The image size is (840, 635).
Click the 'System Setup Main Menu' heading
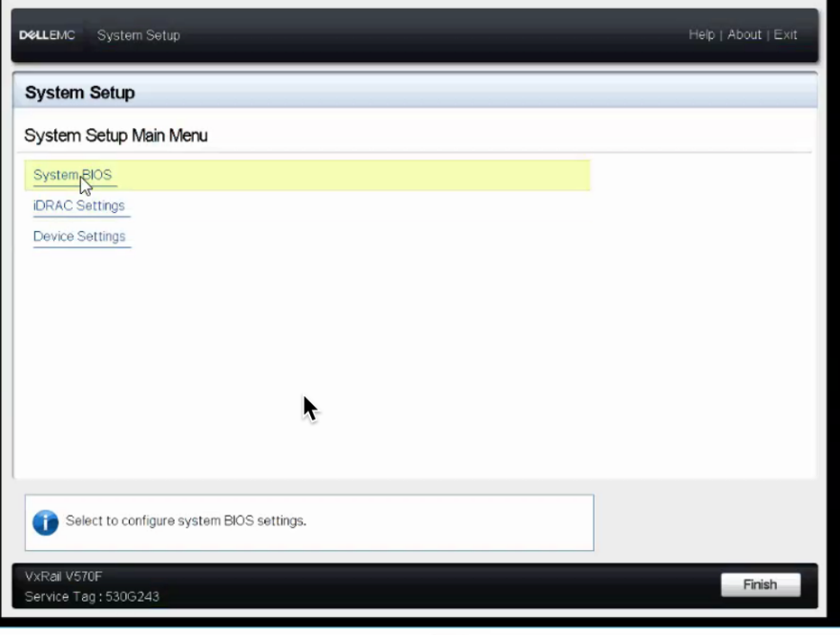115,136
